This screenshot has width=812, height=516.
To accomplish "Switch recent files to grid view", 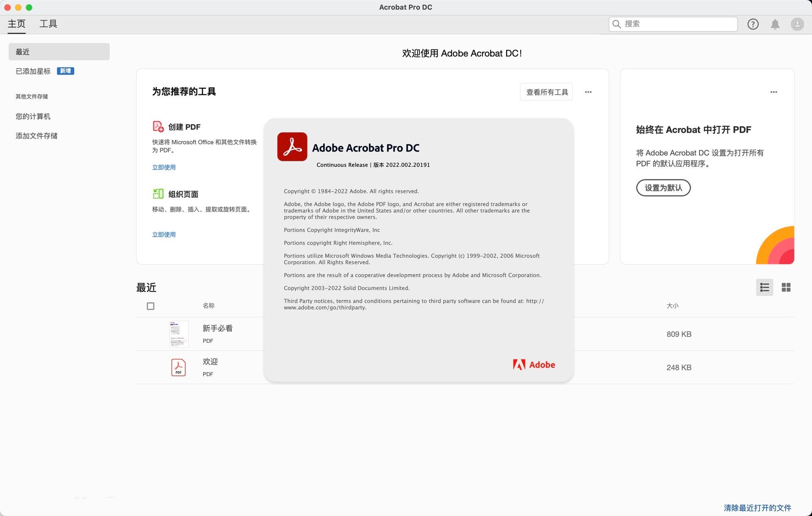I will (786, 287).
